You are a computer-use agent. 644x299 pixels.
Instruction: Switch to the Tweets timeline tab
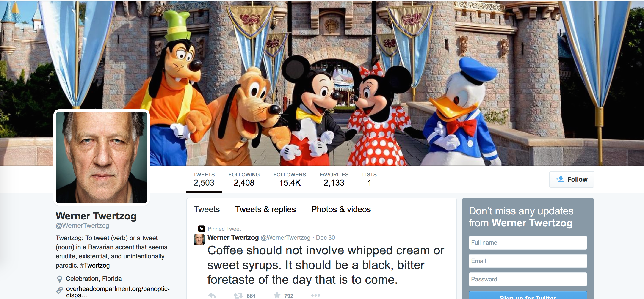(x=207, y=209)
